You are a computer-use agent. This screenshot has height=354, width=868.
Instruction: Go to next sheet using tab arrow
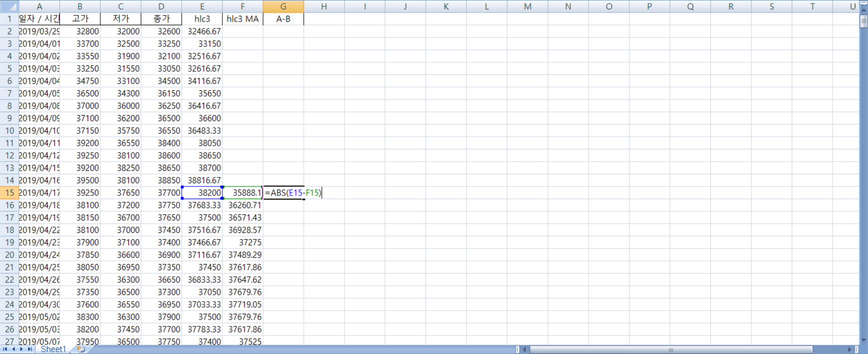pyautogui.click(x=22, y=349)
